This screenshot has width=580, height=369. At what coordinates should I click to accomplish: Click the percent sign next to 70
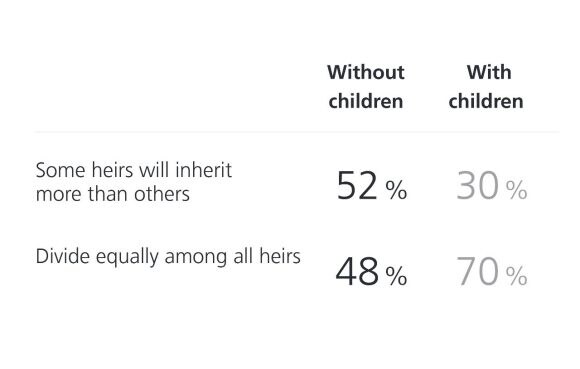tap(516, 276)
